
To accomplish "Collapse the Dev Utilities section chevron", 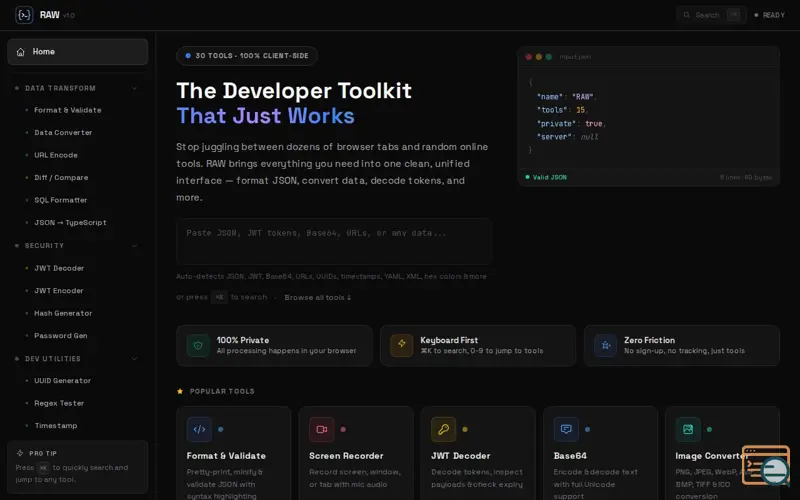I will tap(134, 359).
